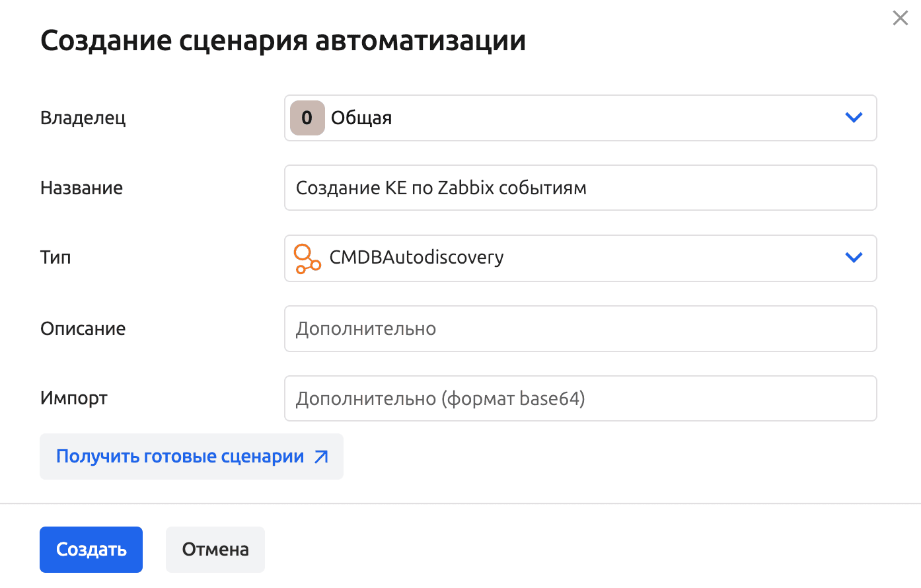Expand the Владелец dropdown chevron
Viewport: 921px width, 588px height.
(x=854, y=118)
